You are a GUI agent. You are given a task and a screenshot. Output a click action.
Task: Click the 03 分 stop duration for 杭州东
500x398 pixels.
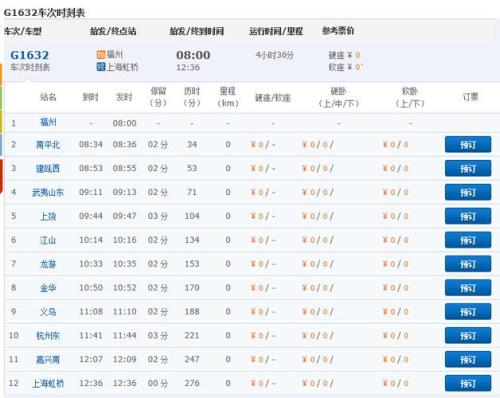158,335
